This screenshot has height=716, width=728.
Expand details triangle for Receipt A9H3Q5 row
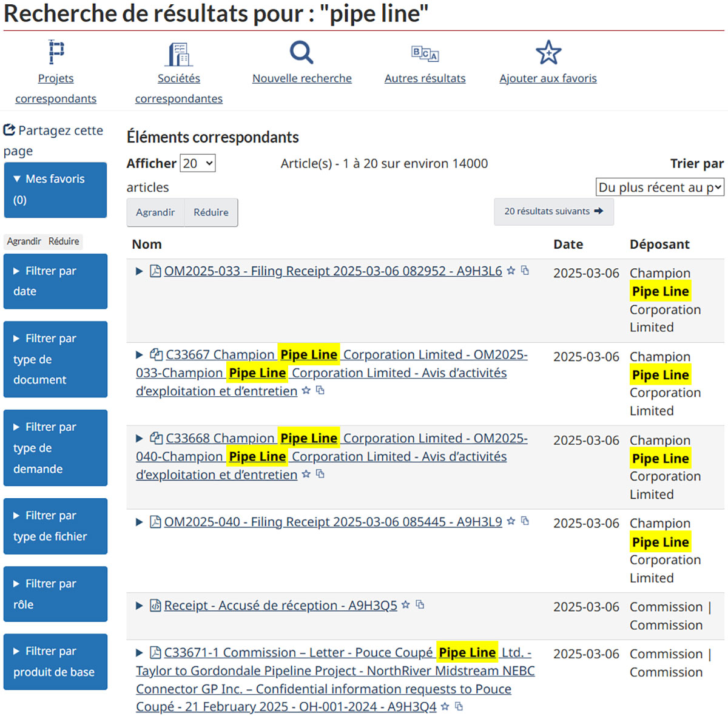[x=140, y=606]
